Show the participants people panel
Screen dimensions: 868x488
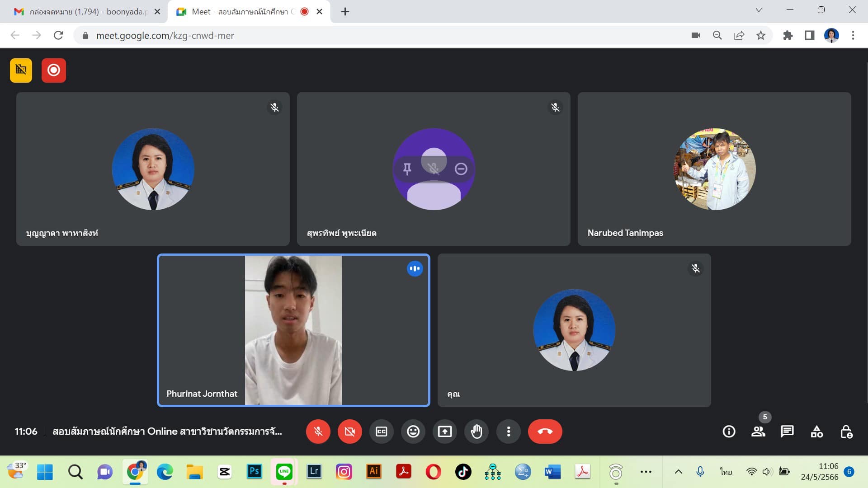(758, 432)
